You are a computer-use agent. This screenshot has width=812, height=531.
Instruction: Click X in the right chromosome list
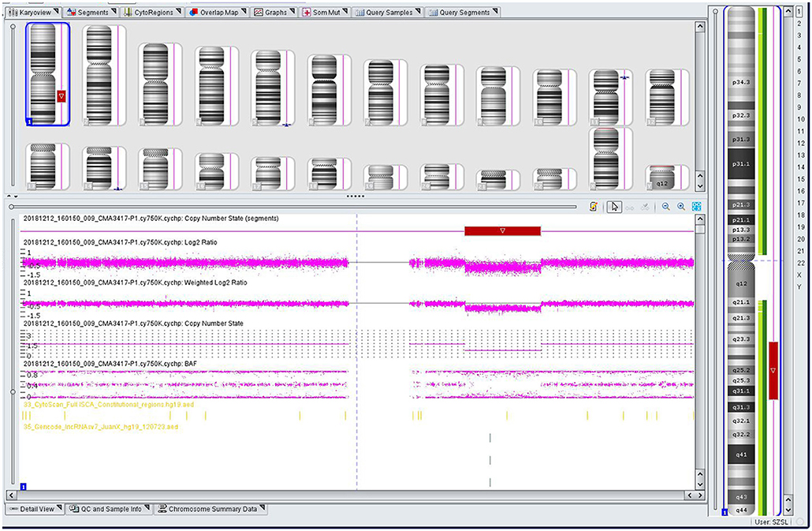pos(799,275)
